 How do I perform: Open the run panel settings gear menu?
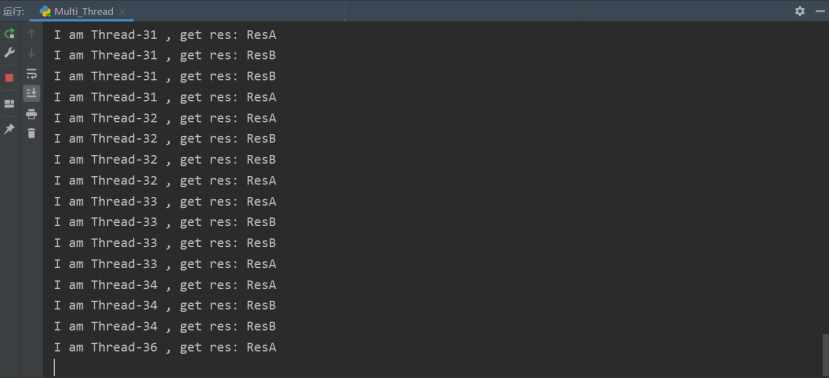point(800,11)
